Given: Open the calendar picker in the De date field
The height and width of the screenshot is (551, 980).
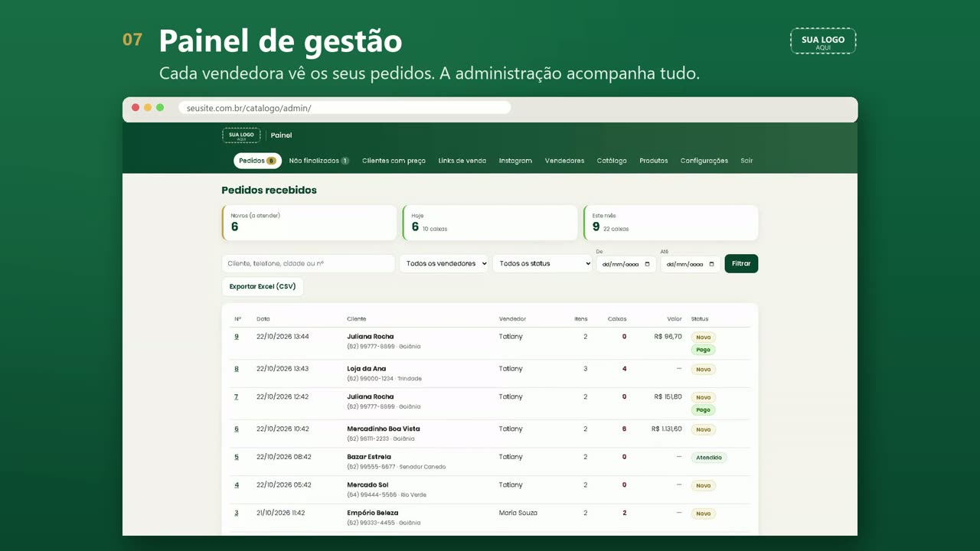Looking at the screenshot, I should tap(648, 264).
